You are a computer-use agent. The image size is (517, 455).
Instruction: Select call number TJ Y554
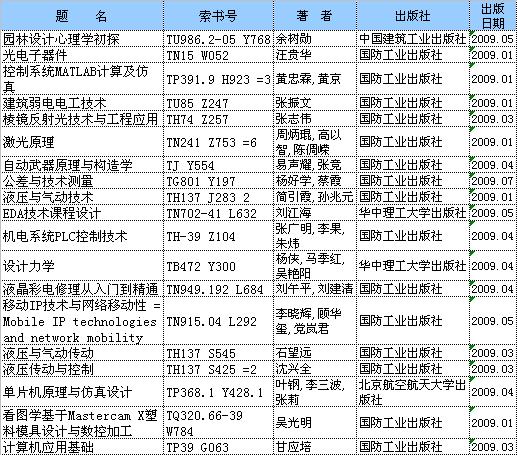218,165
